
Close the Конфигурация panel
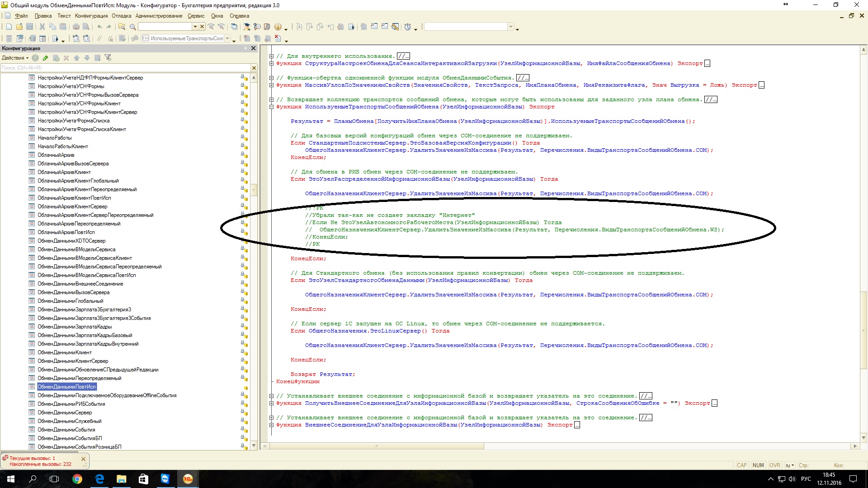(253, 48)
